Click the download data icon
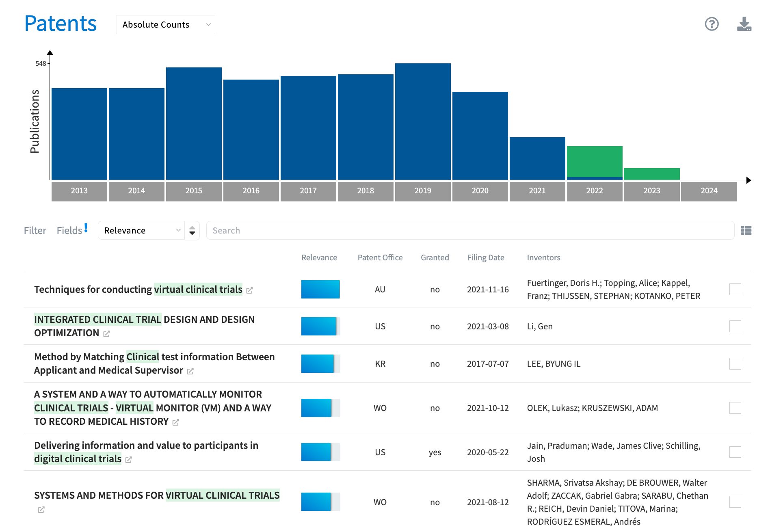Viewport: 770px width, 532px height. point(744,24)
